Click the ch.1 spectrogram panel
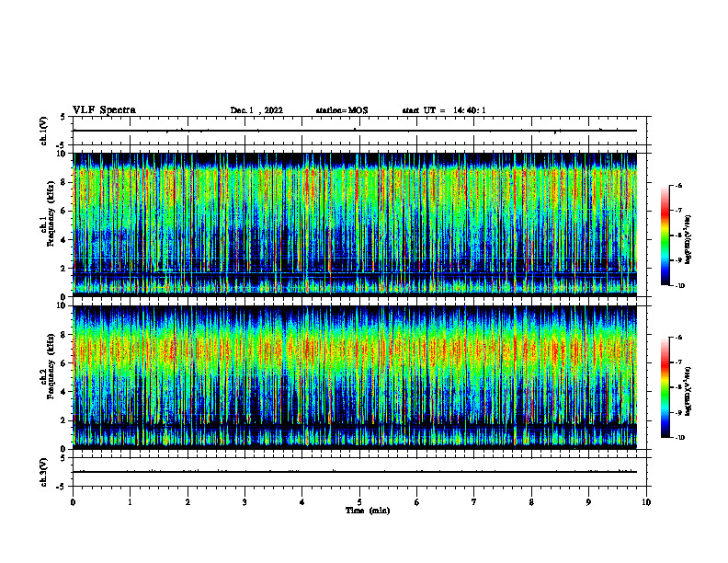Image resolution: width=728 pixels, height=563 pixels. point(355,224)
